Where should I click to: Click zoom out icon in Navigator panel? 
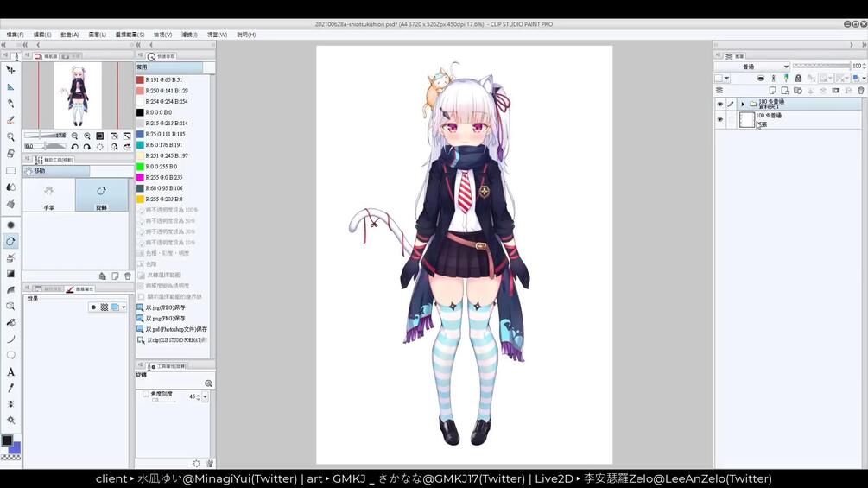pos(75,136)
